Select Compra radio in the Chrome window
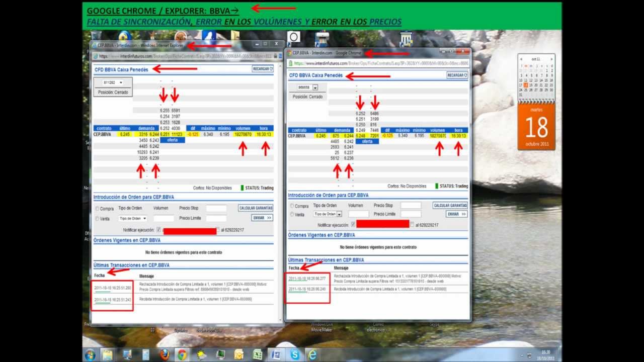Viewport: 644px width, 362px height. 292,206
